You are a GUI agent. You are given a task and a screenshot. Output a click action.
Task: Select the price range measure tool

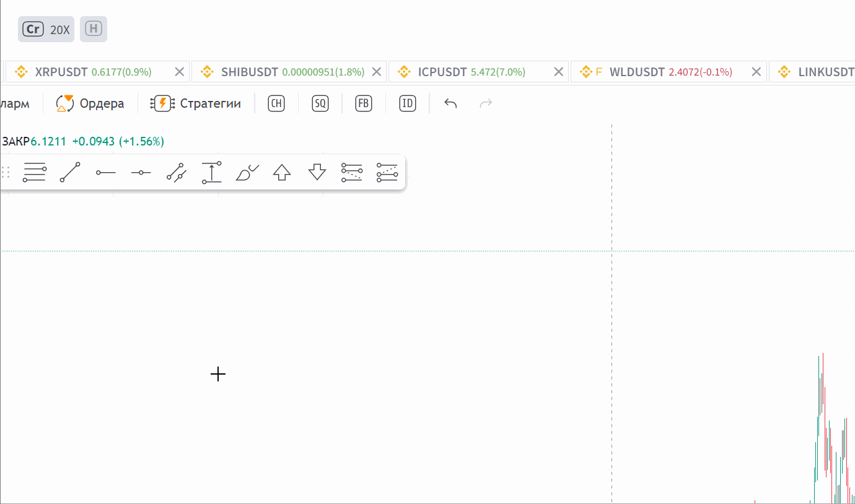(211, 172)
